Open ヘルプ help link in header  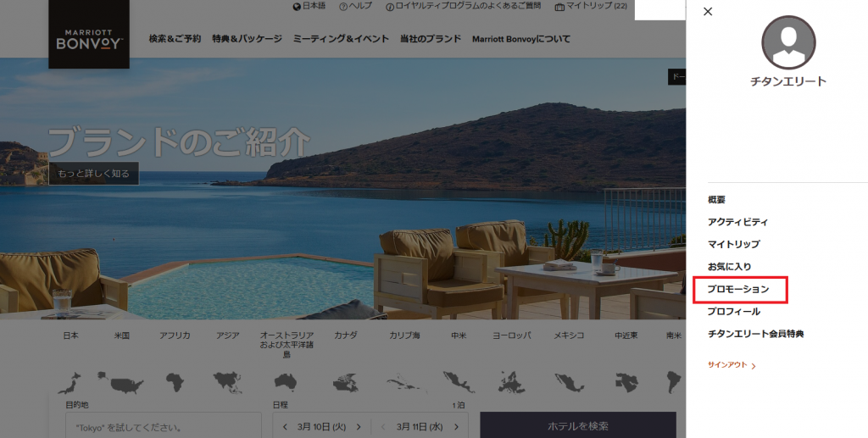click(x=355, y=7)
